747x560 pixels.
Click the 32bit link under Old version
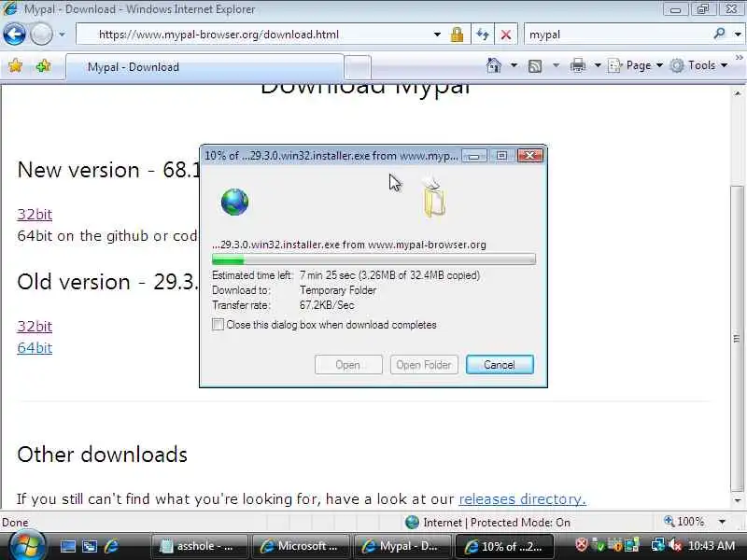35,326
